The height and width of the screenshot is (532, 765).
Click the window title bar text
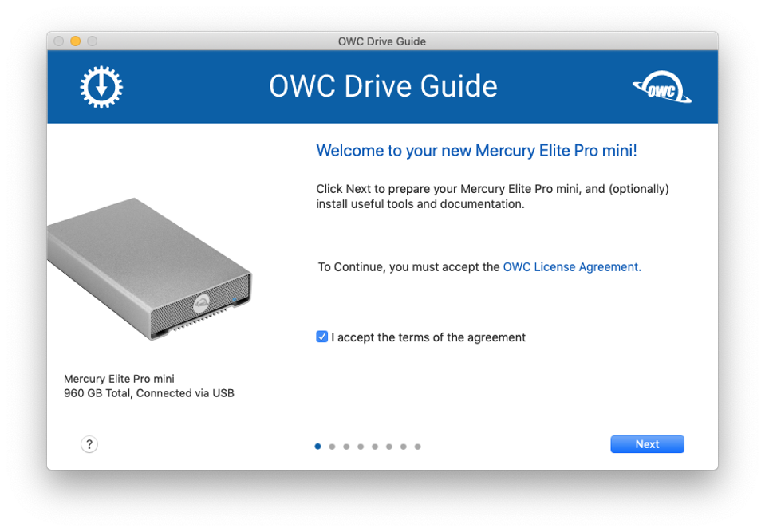382,41
